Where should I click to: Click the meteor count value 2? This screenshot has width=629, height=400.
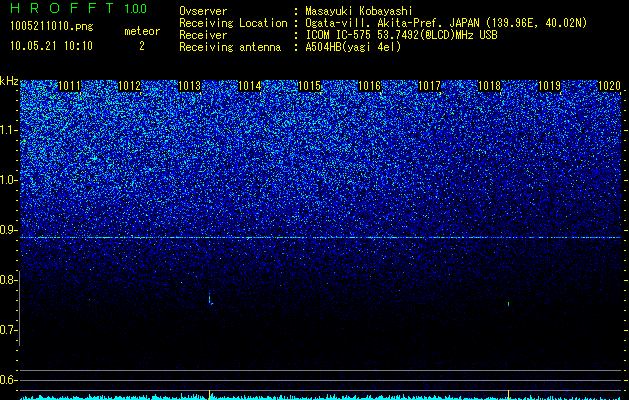pyautogui.click(x=142, y=46)
